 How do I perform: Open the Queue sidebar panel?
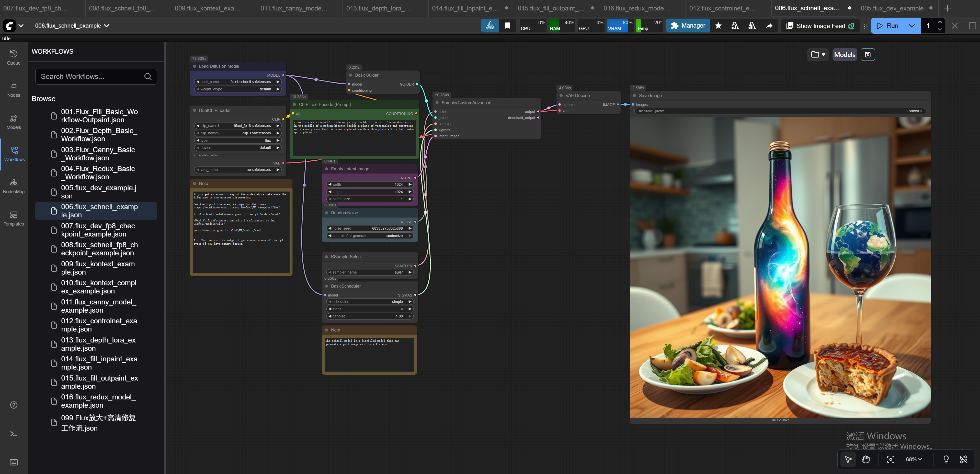click(14, 57)
